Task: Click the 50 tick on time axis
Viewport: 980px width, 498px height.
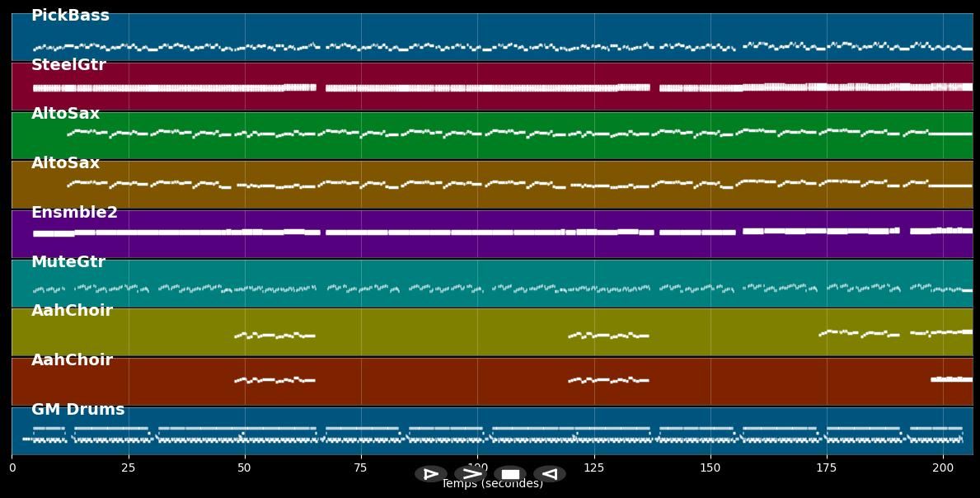Action: [x=244, y=467]
